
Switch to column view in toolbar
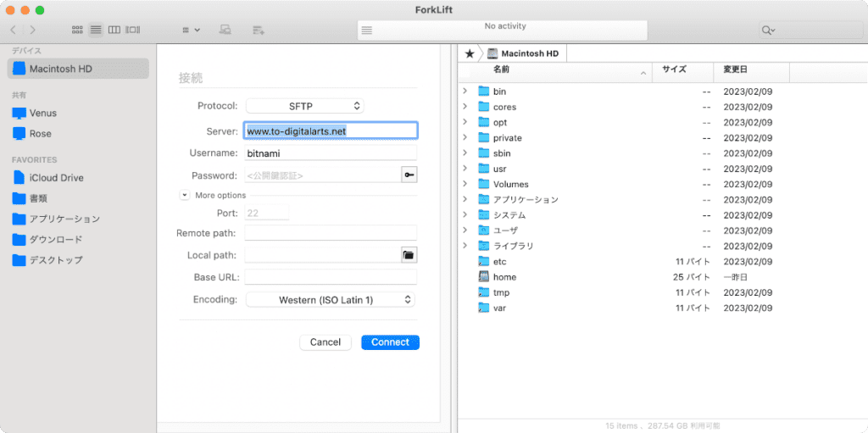coord(114,30)
